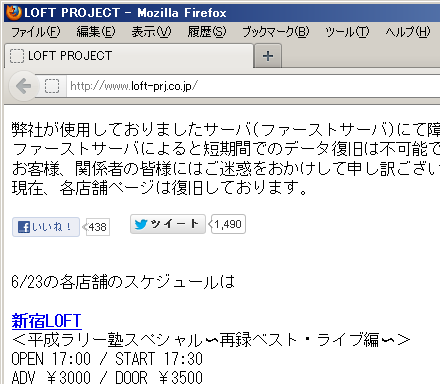Click the 1,490 tweet count bubble
The height and width of the screenshot is (384, 440).
pyautogui.click(x=228, y=224)
